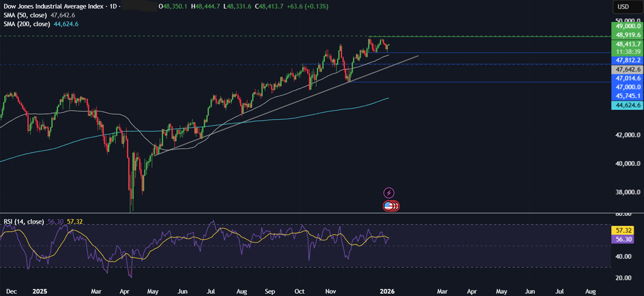Viewport: 644px width, 296px height.
Task: Click the blue 47,812.2 horizontal line label
Action: 628,61
